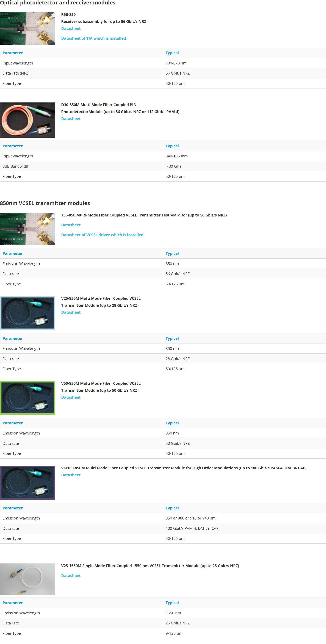Viewport: 326px width, 644px height.
Task: Click the V25-850M product photo
Action: (x=28, y=313)
